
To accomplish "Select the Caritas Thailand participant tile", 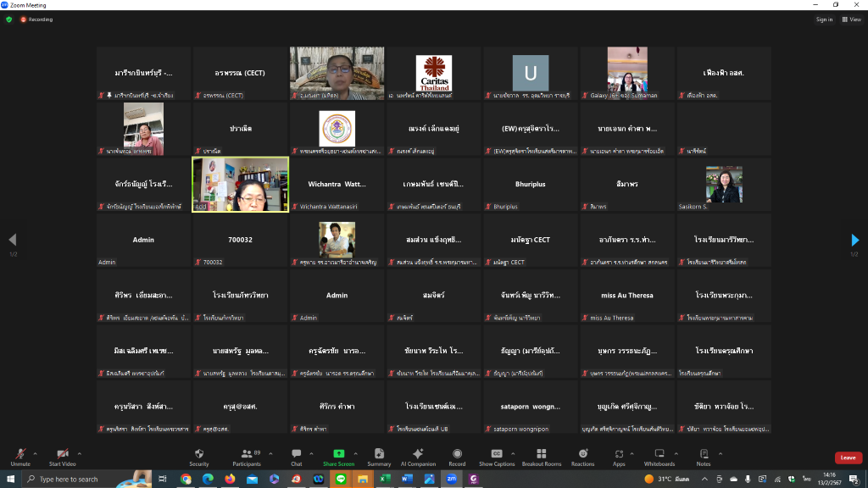I will pyautogui.click(x=433, y=73).
